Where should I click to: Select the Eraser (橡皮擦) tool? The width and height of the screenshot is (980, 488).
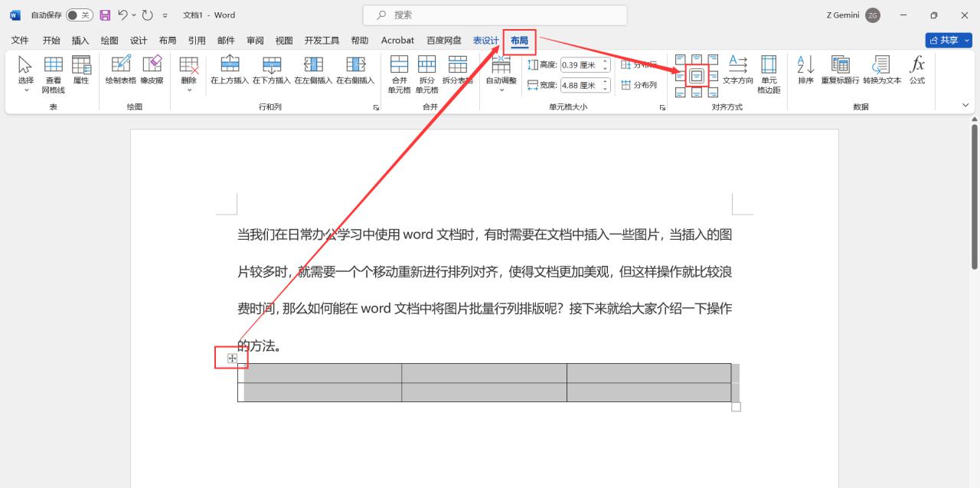152,70
